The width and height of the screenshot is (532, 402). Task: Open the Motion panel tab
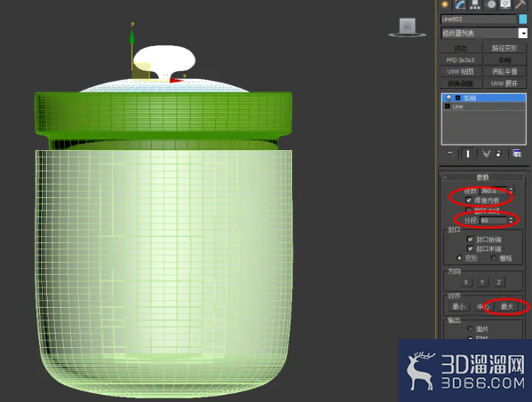490,4
